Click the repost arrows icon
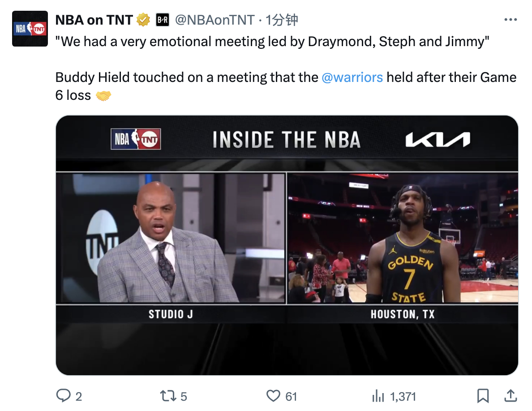This screenshot has height=411, width=532. (x=168, y=396)
